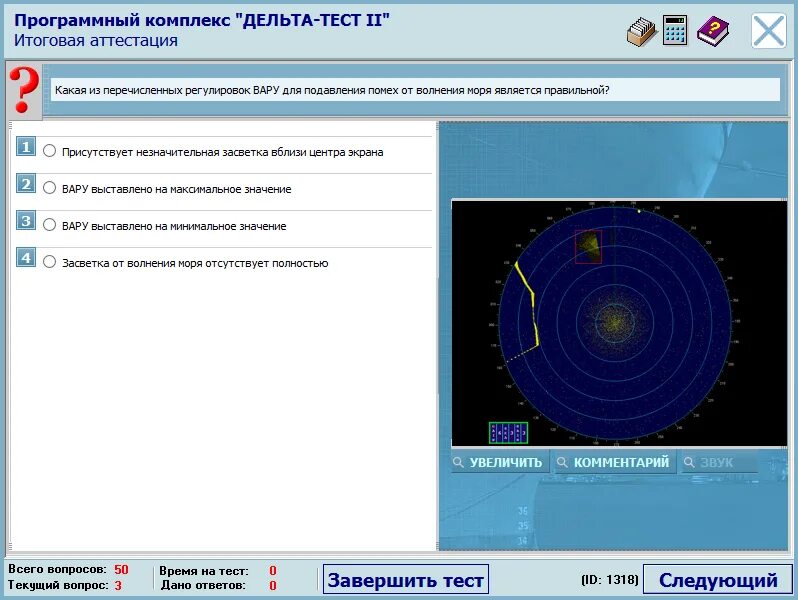The height and width of the screenshot is (600, 798).
Task: Click answer text 'ВАРУ выставлено на минимальное значение'
Action: click(x=174, y=226)
